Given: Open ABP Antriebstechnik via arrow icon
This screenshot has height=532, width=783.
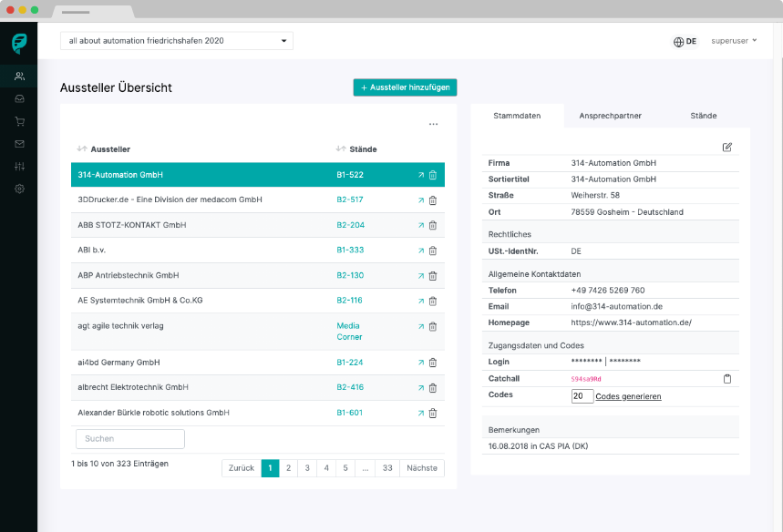Looking at the screenshot, I should pyautogui.click(x=421, y=276).
